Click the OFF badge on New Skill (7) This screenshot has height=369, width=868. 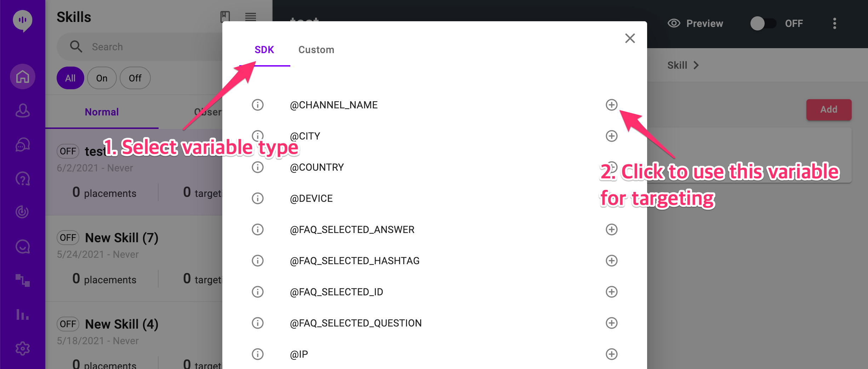pos(68,238)
